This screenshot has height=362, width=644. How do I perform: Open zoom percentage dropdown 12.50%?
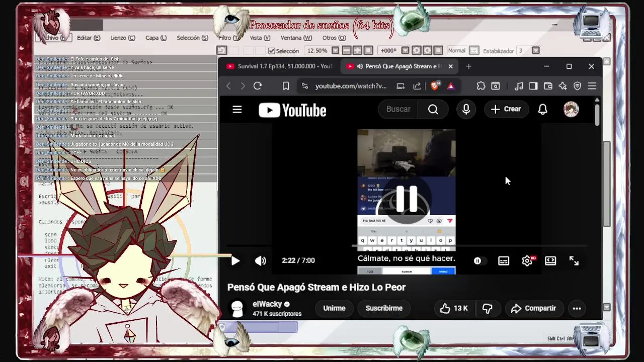336,51
